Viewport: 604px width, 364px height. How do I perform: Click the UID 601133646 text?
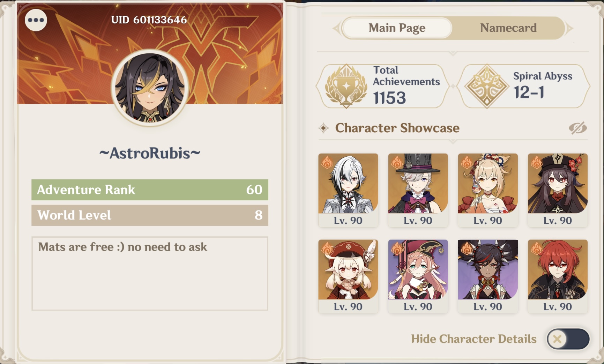[x=149, y=20]
